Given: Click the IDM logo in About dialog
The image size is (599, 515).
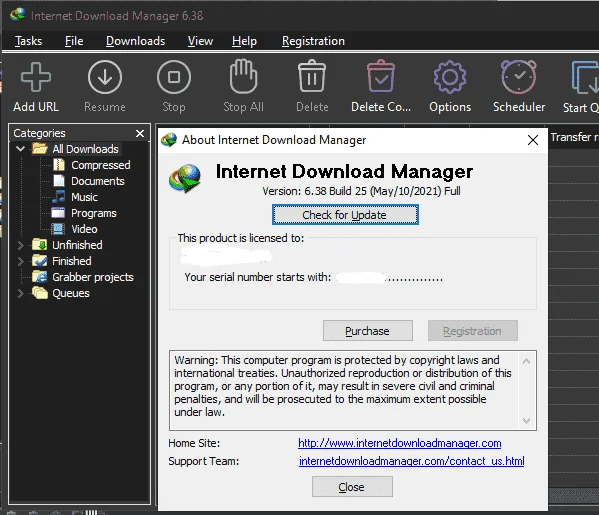Looking at the screenshot, I should coord(185,178).
